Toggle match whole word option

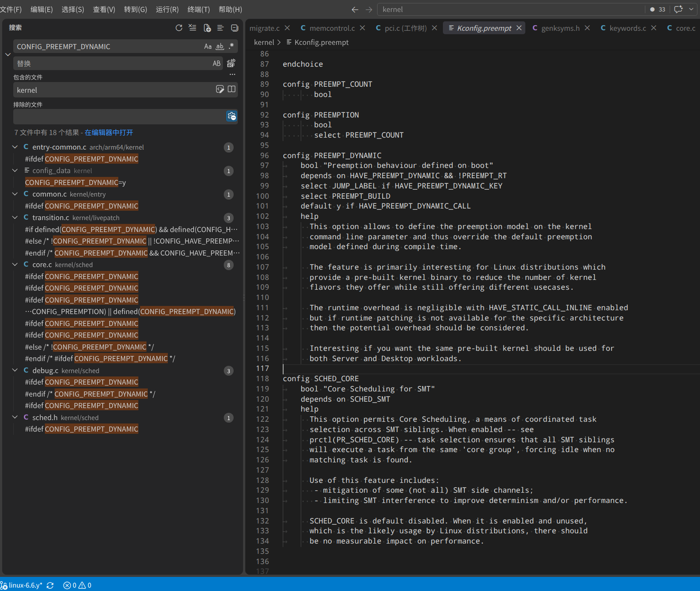pyautogui.click(x=220, y=46)
